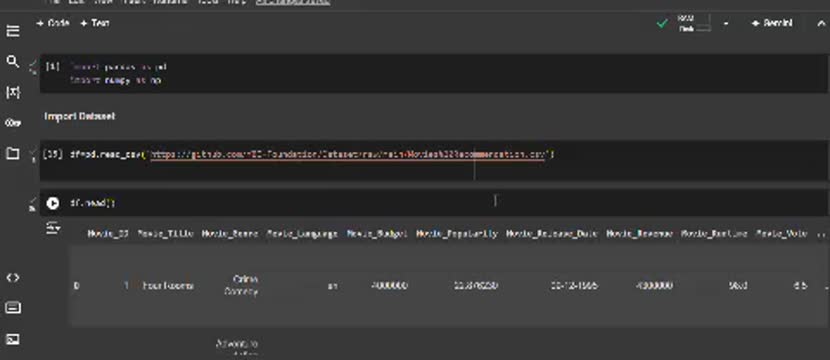The image size is (830, 360).
Task: Run the df.head() cell
Action: [52, 203]
